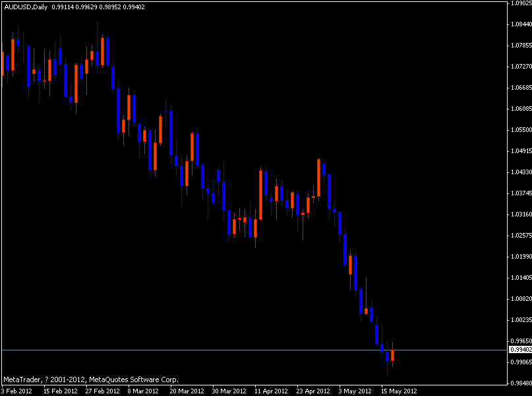
Task: Click the 1.04915 price axis label
Action: 521,151
